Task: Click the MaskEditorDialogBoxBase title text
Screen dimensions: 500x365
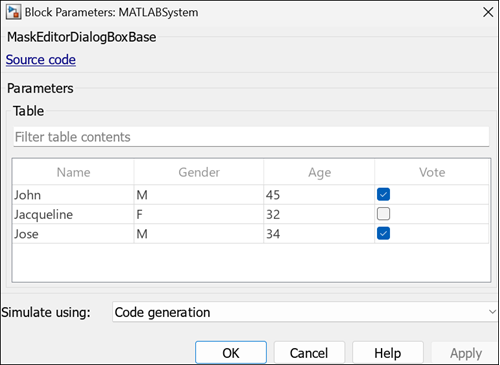Action: click(x=82, y=37)
